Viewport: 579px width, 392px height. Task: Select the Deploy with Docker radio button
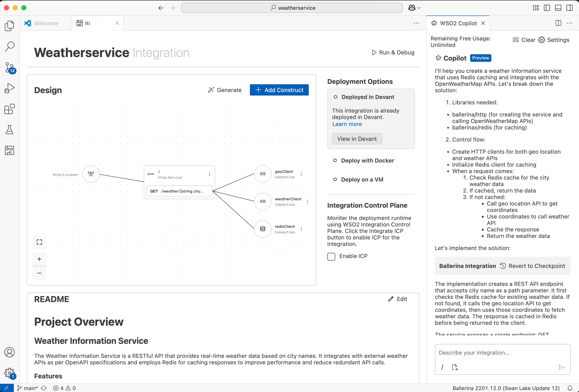(x=336, y=161)
